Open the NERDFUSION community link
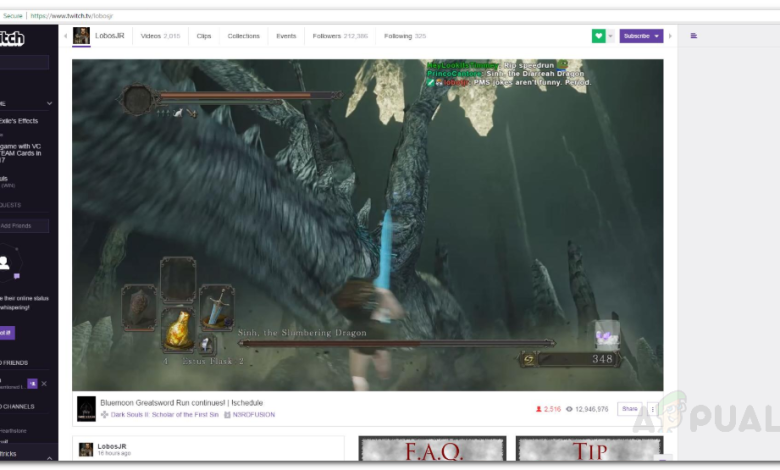This screenshot has width=780, height=470. click(x=254, y=414)
